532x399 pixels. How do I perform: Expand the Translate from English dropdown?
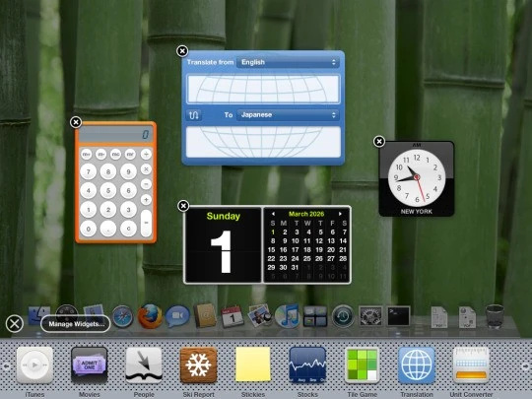(x=288, y=62)
